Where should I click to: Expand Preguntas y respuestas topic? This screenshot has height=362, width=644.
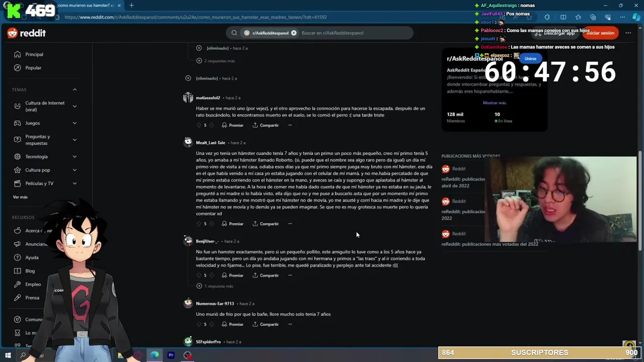74,140
